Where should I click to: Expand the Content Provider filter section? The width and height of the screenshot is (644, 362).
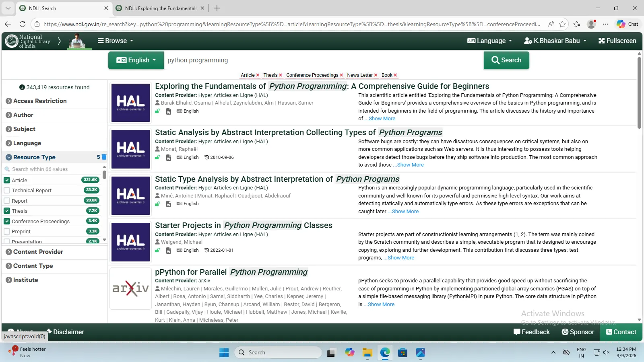point(38,252)
